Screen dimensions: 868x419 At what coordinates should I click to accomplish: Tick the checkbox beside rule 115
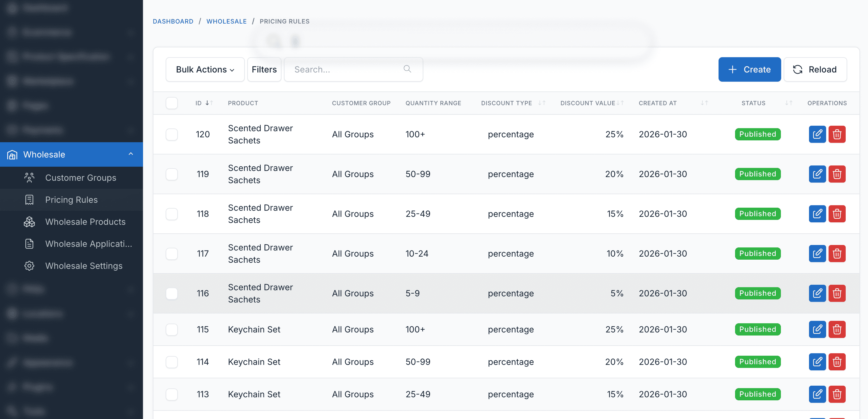pos(172,330)
